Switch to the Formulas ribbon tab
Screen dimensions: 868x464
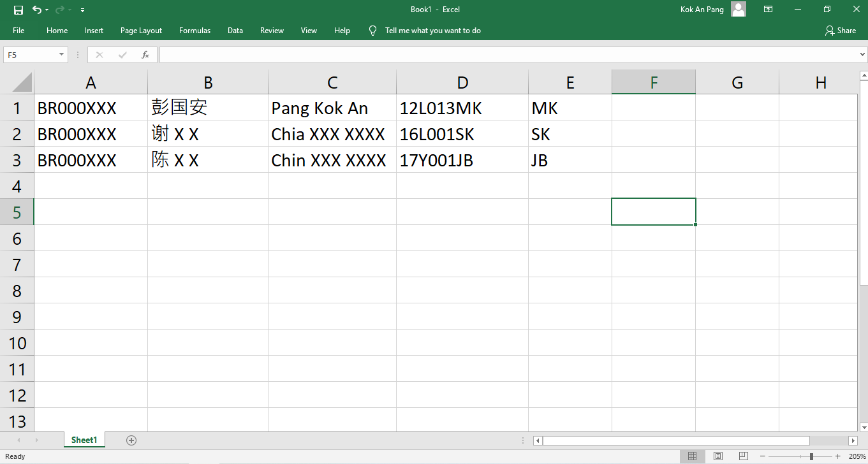tap(195, 30)
